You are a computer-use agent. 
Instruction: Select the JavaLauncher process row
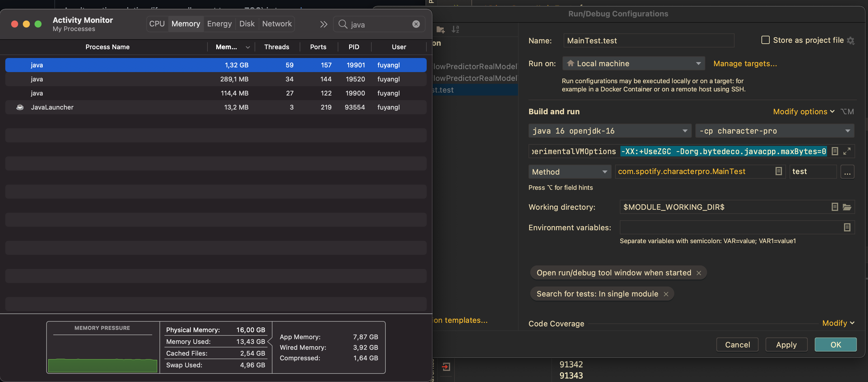point(216,107)
